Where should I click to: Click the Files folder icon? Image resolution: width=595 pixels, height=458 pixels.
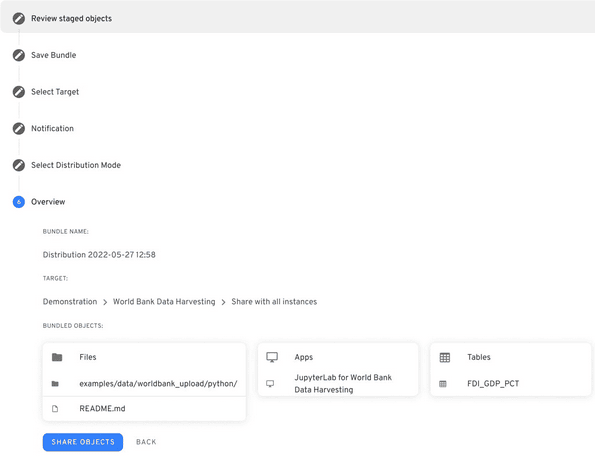coord(57,357)
